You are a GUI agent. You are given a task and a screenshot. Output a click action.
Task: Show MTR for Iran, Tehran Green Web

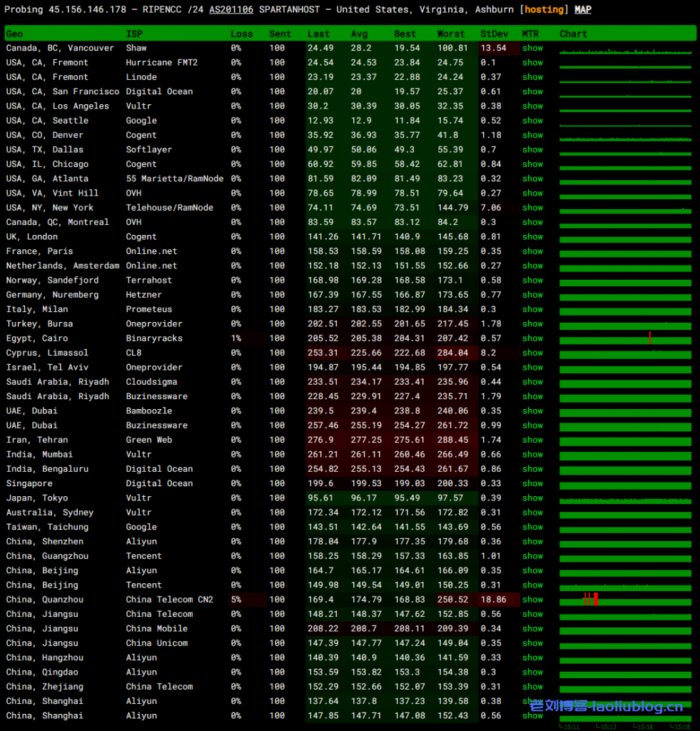point(532,440)
